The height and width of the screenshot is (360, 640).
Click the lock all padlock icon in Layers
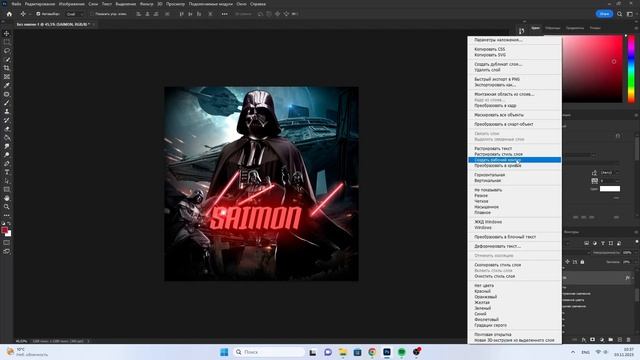(582, 262)
